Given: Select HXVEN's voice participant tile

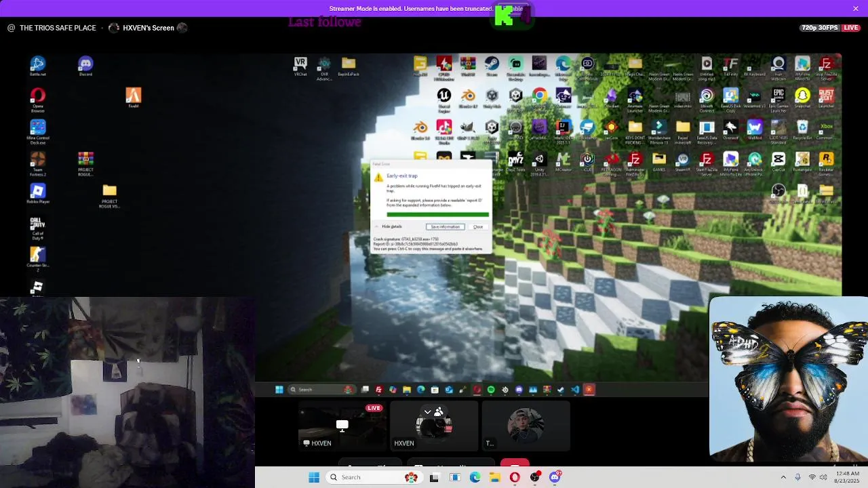Looking at the screenshot, I should (434, 426).
